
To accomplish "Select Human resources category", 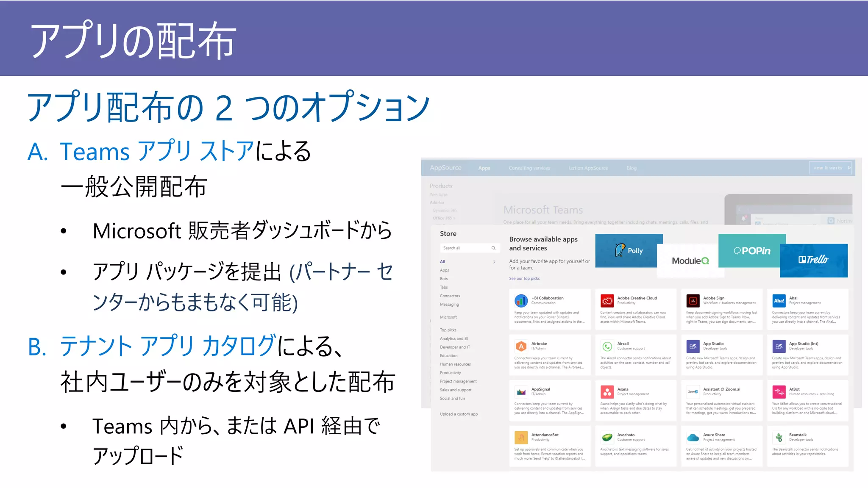I will (x=455, y=364).
